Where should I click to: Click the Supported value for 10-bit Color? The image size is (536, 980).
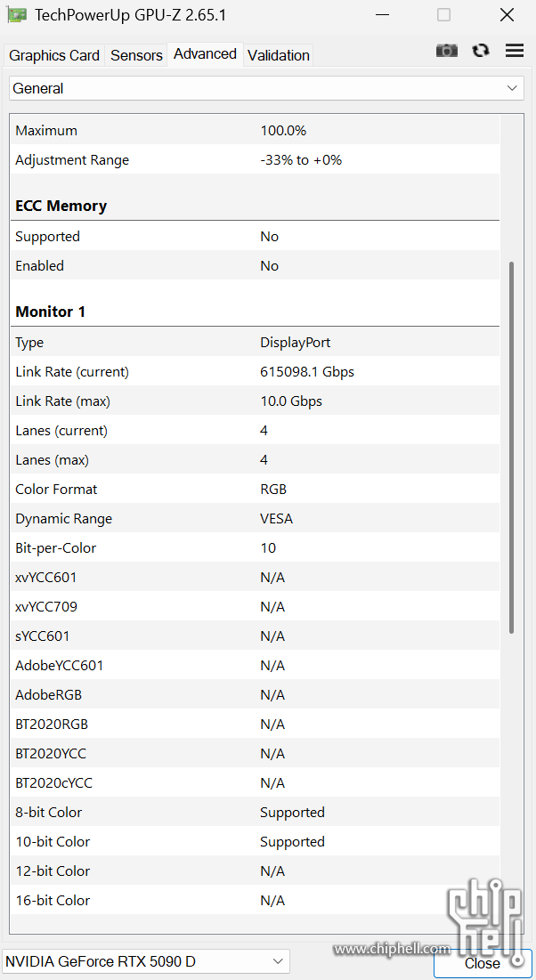pos(292,842)
